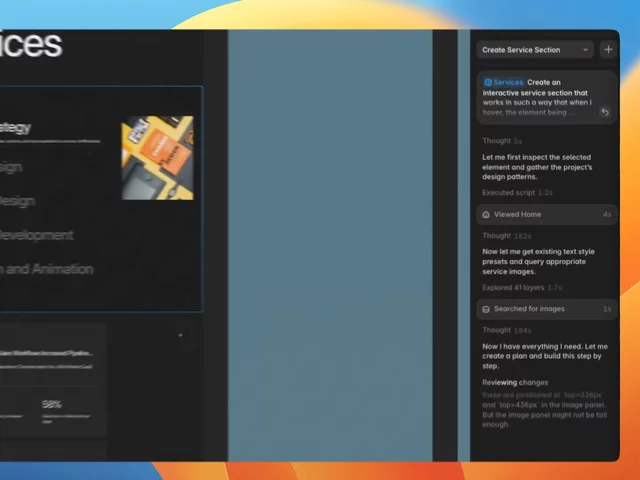Screen dimensions: 640x480
Task: Click the image icon in Searched for images row
Action: click(486, 309)
